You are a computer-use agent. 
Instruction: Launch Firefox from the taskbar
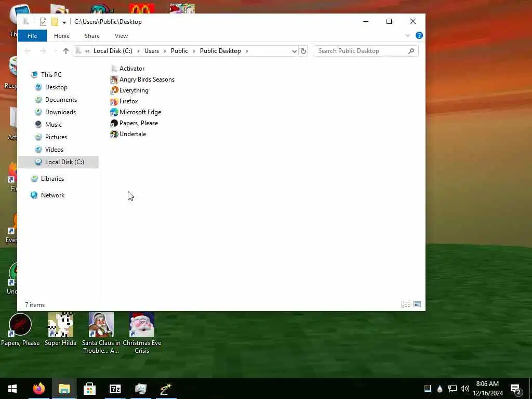click(x=38, y=389)
